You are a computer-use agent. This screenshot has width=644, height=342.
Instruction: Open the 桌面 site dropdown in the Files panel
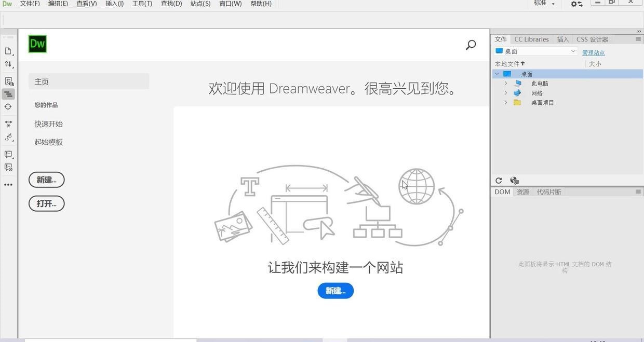click(x=573, y=51)
